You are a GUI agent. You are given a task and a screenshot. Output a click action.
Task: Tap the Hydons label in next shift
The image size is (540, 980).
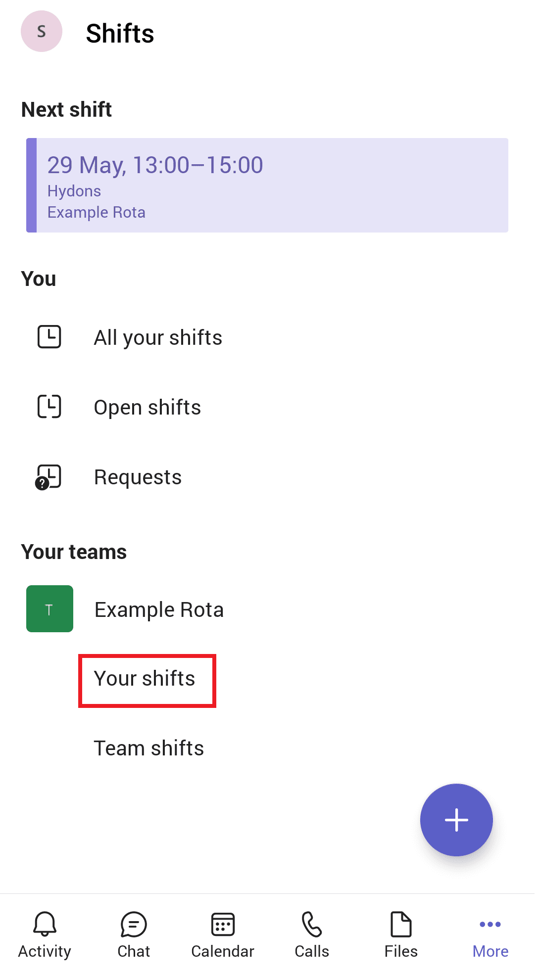(74, 191)
